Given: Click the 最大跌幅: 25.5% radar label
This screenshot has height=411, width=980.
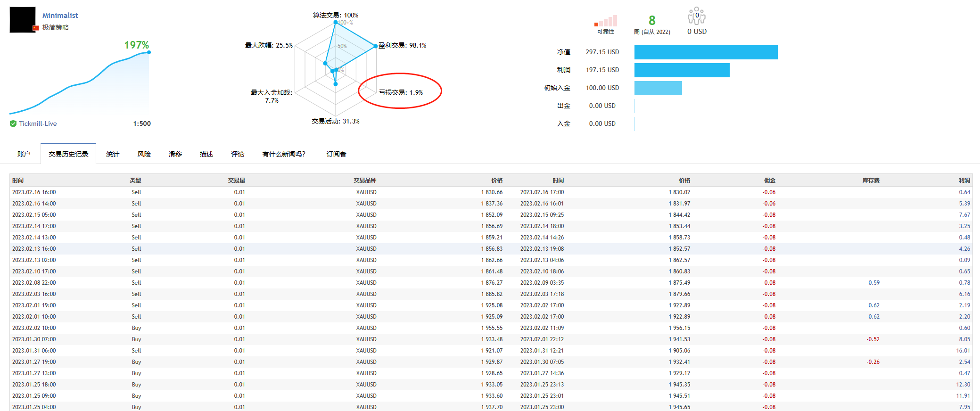Looking at the screenshot, I should point(269,45).
